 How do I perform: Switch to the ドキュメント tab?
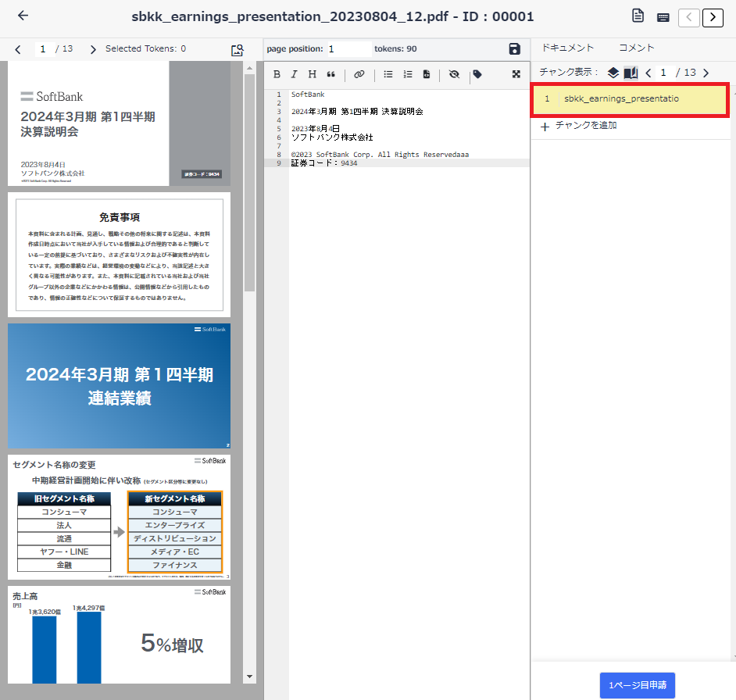[x=567, y=48]
